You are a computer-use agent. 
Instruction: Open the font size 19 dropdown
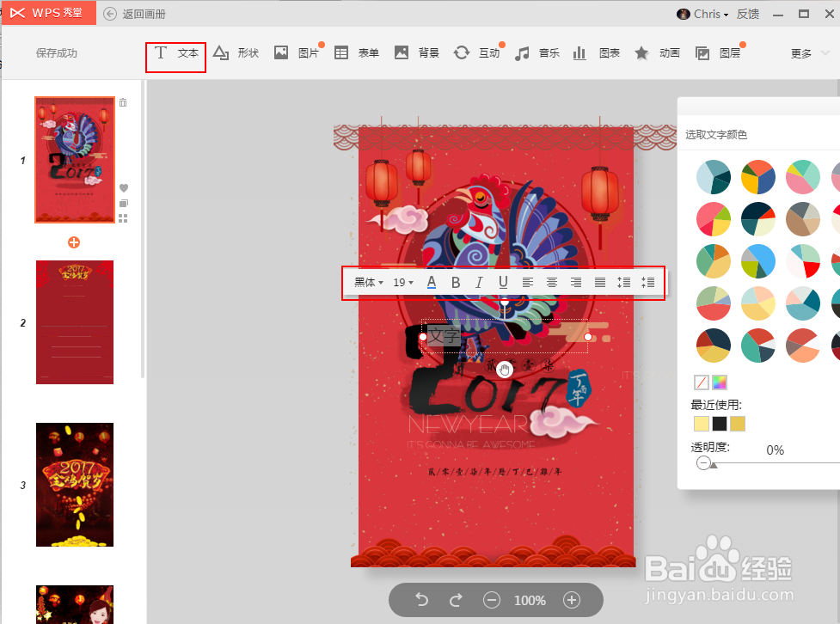[403, 282]
